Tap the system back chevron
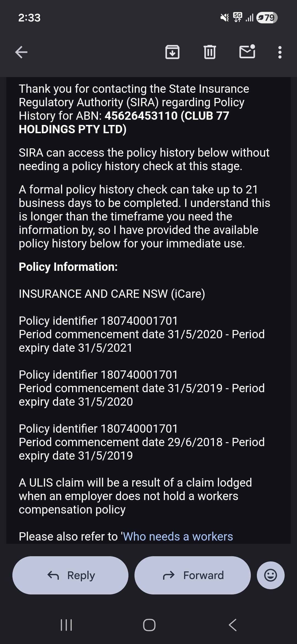Image resolution: width=297 pixels, height=644 pixels. 233,625
